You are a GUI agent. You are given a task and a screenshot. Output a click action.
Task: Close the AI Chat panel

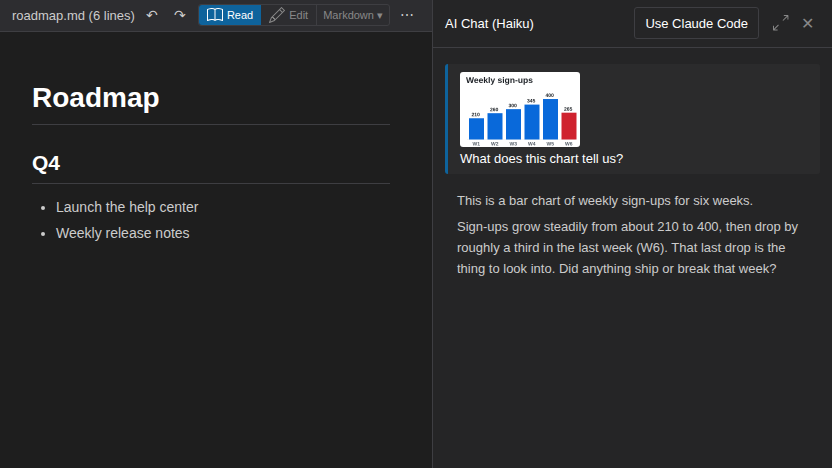pyautogui.click(x=808, y=23)
